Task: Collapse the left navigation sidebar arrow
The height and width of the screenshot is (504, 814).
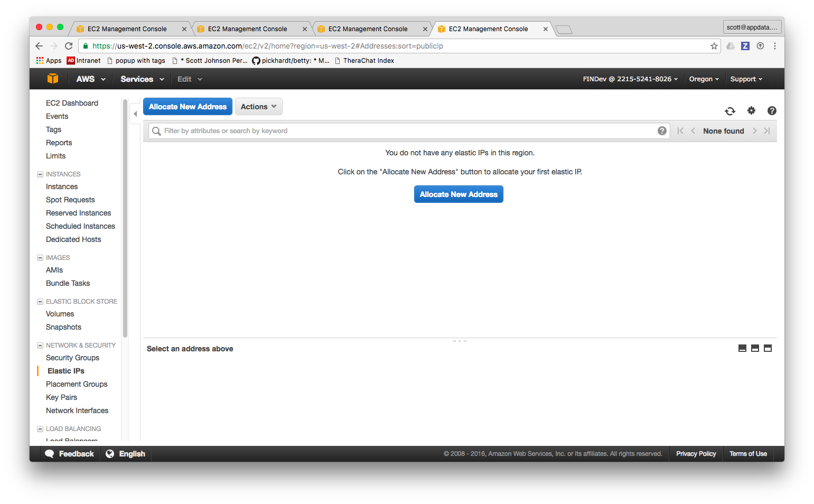Action: point(135,114)
